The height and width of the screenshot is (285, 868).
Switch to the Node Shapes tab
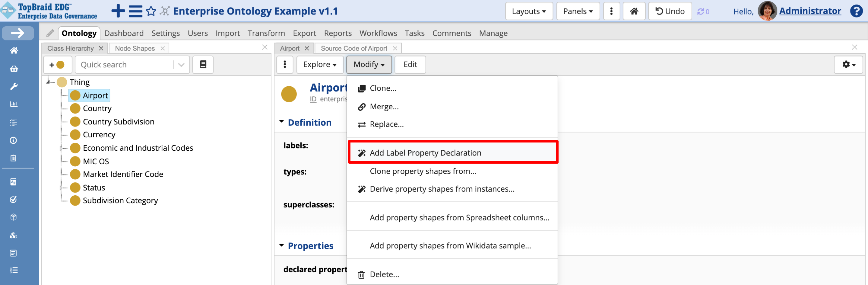click(x=135, y=48)
